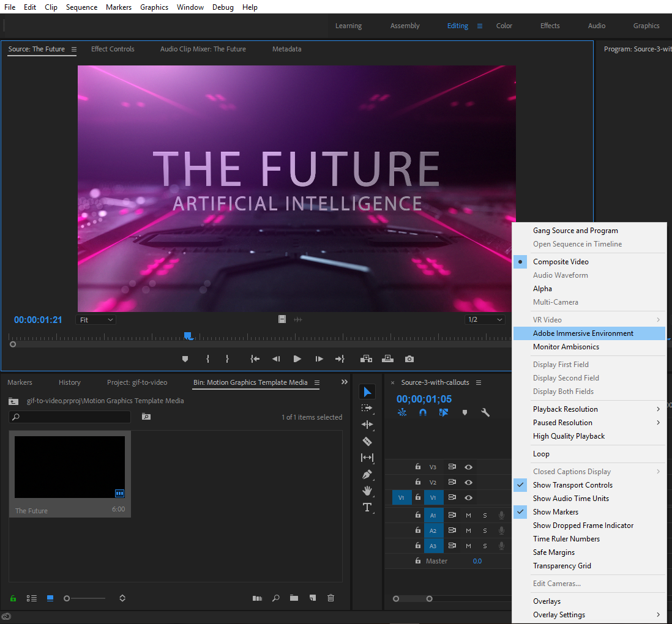Open the Fit zoom level dropdown
The image size is (672, 624).
pos(95,319)
